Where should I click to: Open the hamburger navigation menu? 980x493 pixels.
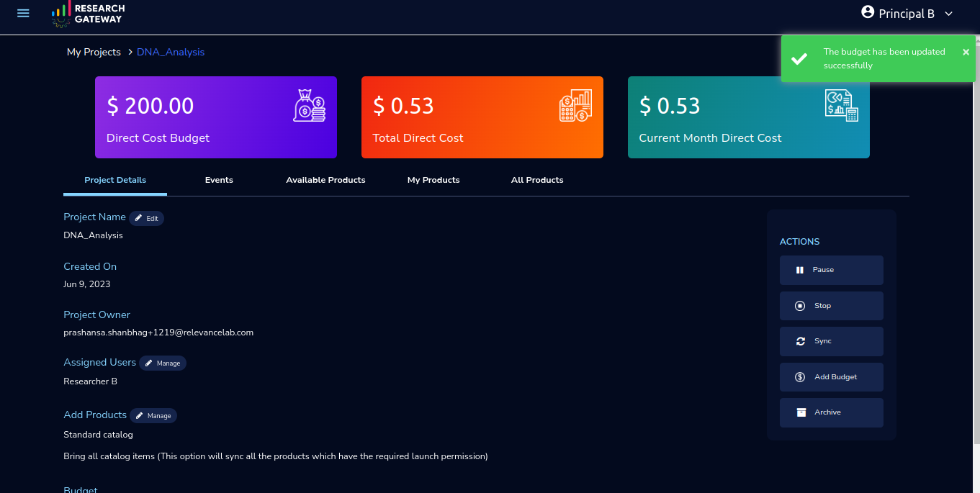(23, 14)
